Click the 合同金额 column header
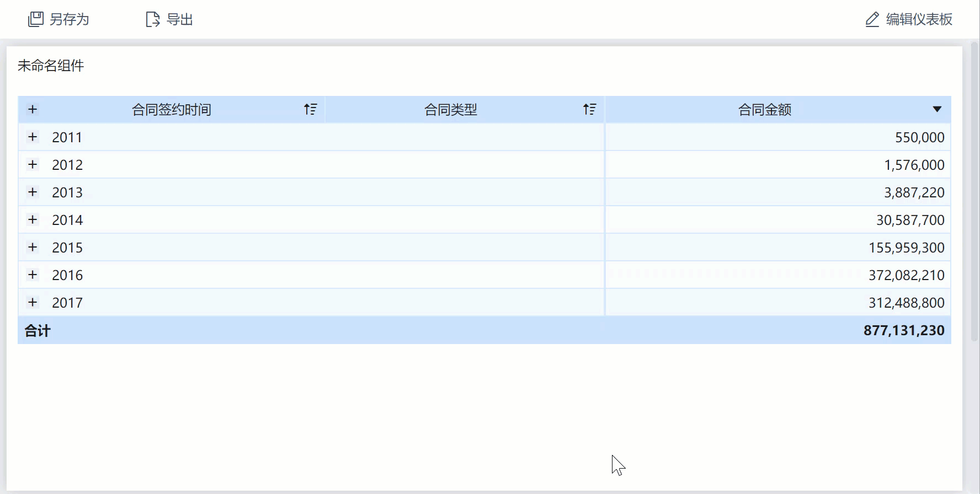Screen dimensions: 980x494 [765, 110]
